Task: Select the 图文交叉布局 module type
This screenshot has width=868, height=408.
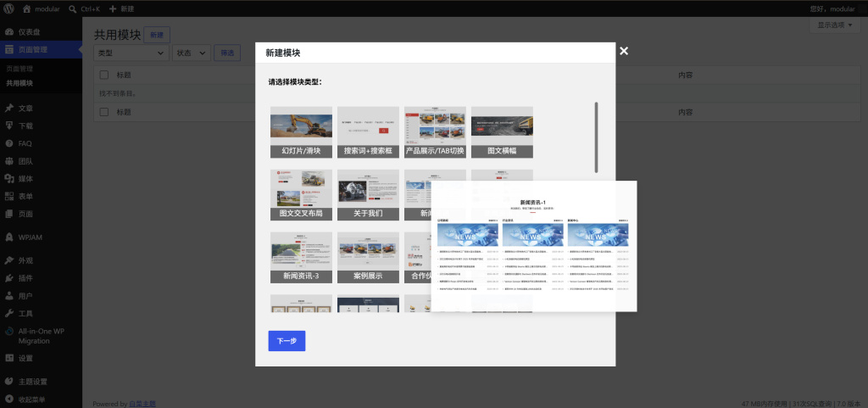Action: click(301, 195)
